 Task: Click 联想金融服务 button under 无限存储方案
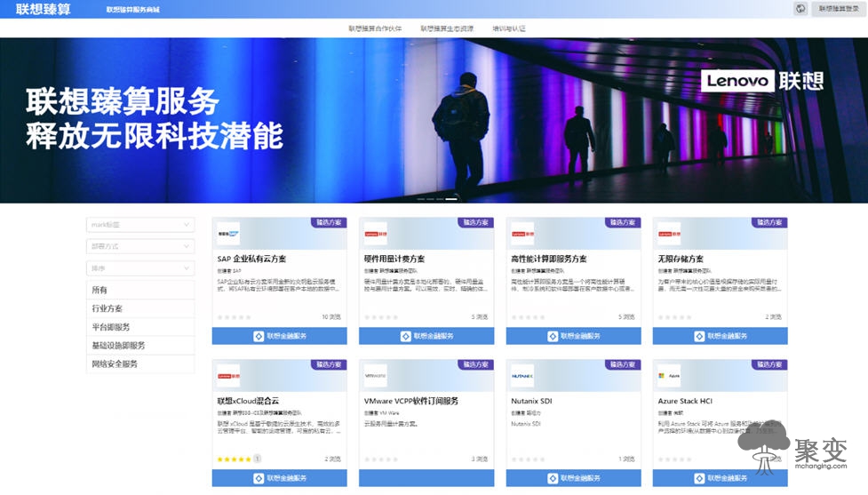[x=721, y=336]
